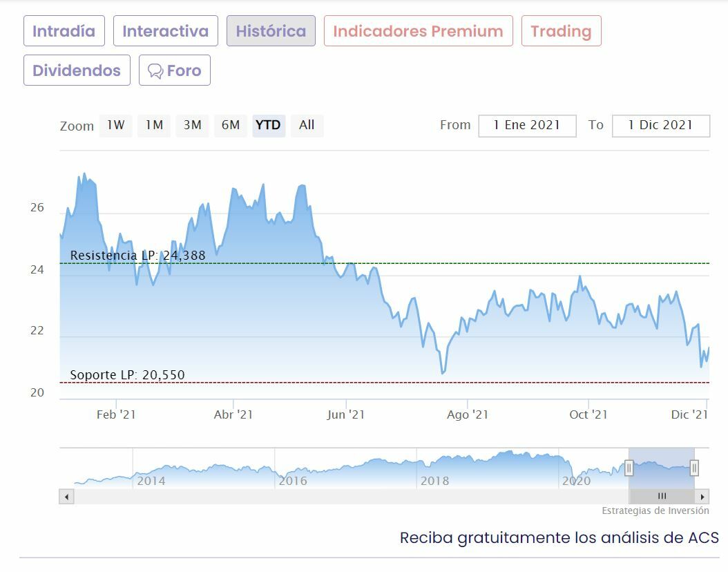Viewport: 728px width, 572px height.
Task: Set zoom range to 6M
Action: [x=230, y=125]
